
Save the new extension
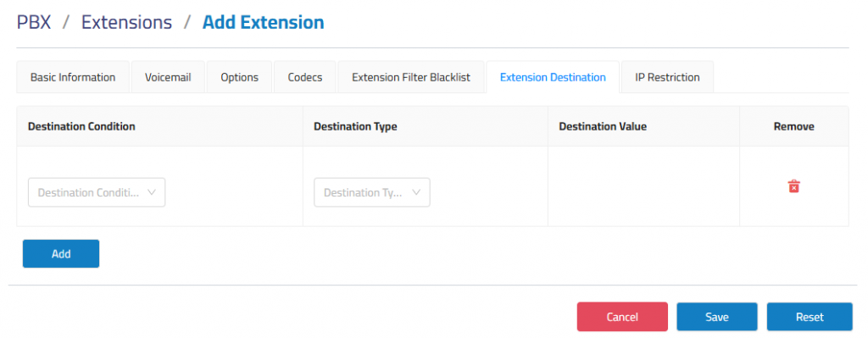[717, 317]
